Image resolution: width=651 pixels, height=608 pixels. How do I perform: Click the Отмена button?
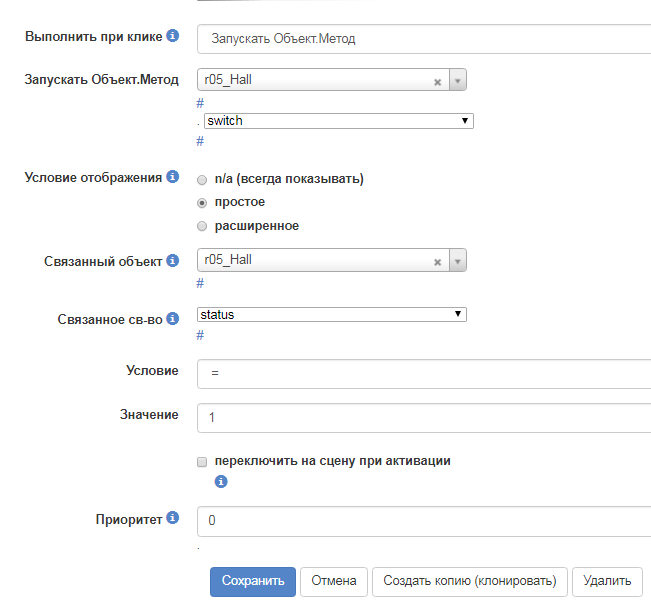pyautogui.click(x=333, y=581)
